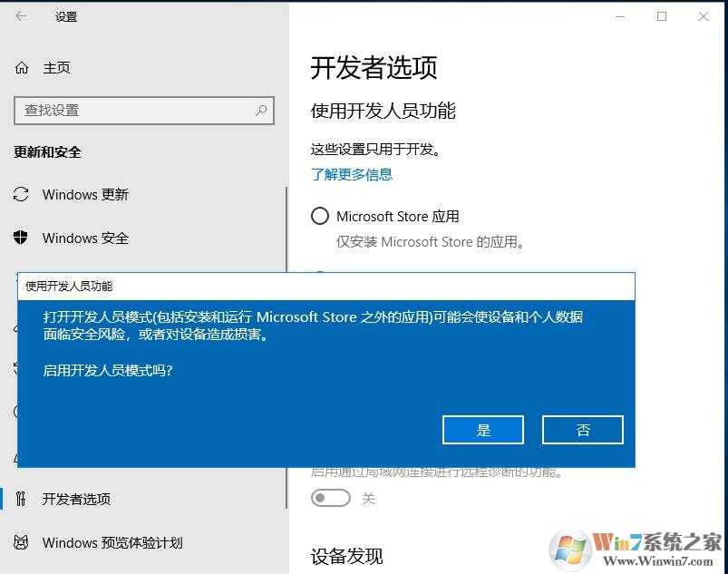728x574 pixels.
Task: Select 开发者选项 in the sidebar
Action: [76, 499]
